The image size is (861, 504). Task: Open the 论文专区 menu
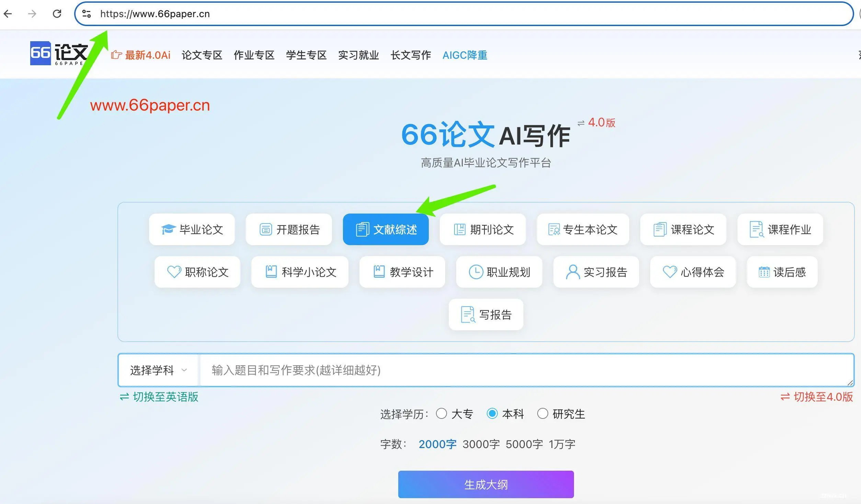202,55
